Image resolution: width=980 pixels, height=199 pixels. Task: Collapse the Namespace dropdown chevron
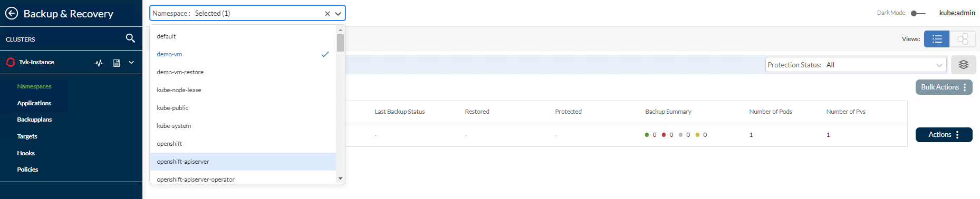tap(338, 14)
